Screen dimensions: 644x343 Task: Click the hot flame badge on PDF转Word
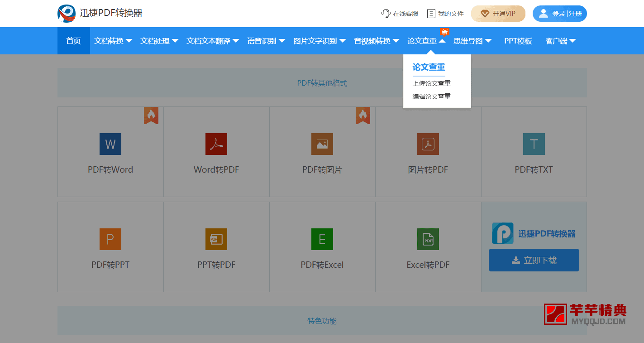[x=151, y=116]
